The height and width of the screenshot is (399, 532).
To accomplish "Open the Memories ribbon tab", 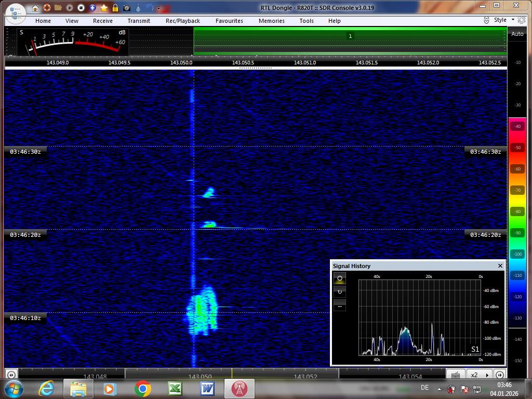I will (272, 21).
